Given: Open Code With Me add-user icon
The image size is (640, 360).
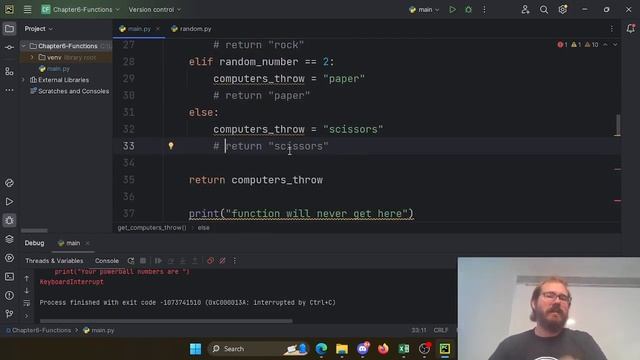Looking at the screenshot, I should click(525, 9).
